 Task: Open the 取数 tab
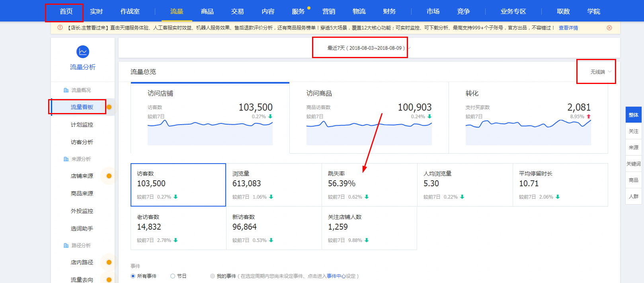pyautogui.click(x=563, y=12)
